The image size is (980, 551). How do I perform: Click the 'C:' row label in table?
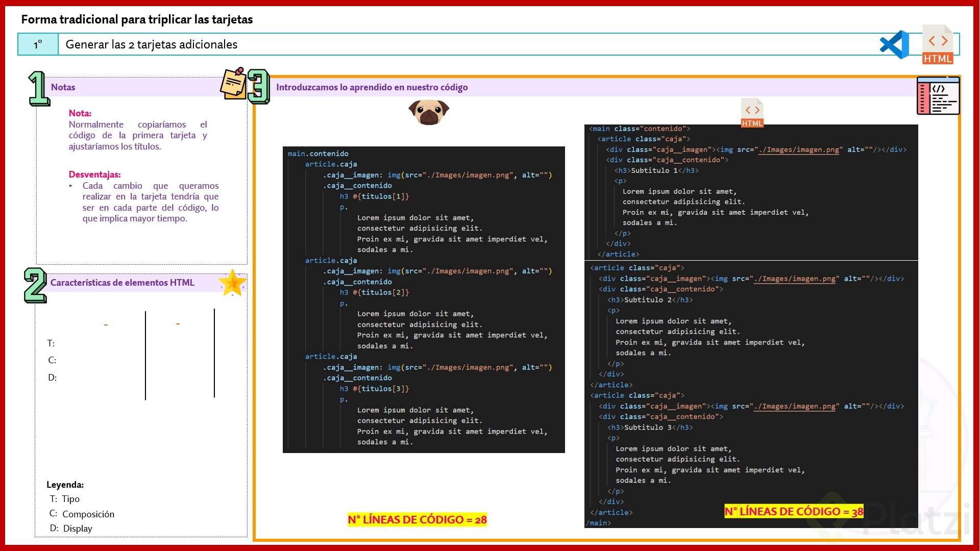[52, 360]
